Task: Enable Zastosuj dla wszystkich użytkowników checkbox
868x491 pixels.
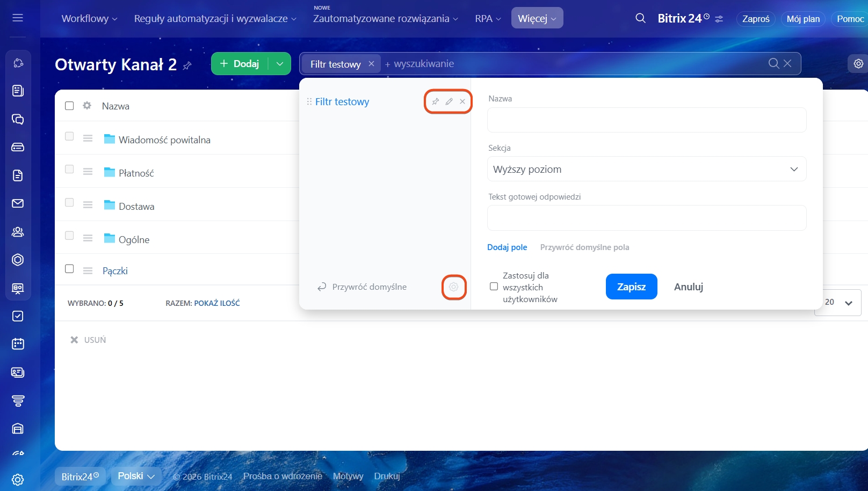Action: (x=494, y=287)
